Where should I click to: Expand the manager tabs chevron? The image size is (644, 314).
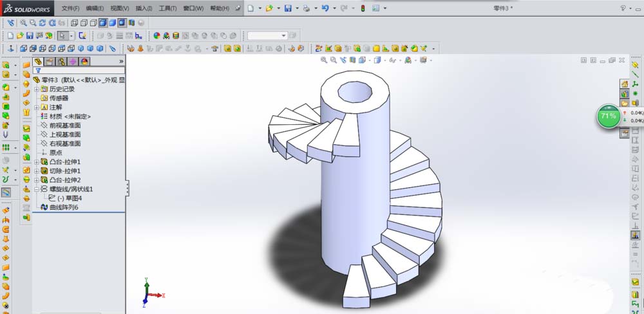tap(121, 62)
